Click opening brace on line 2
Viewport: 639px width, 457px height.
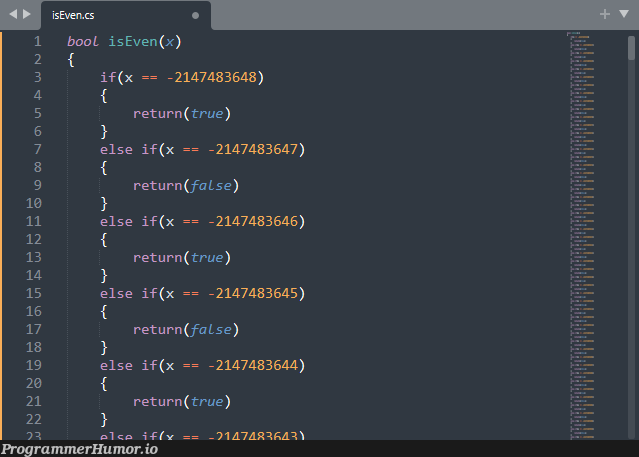pyautogui.click(x=71, y=60)
